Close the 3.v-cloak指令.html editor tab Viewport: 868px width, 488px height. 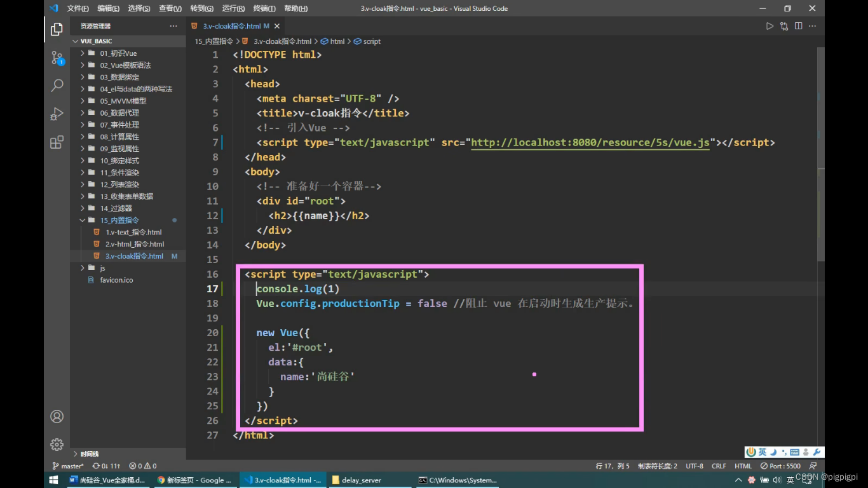tap(276, 26)
